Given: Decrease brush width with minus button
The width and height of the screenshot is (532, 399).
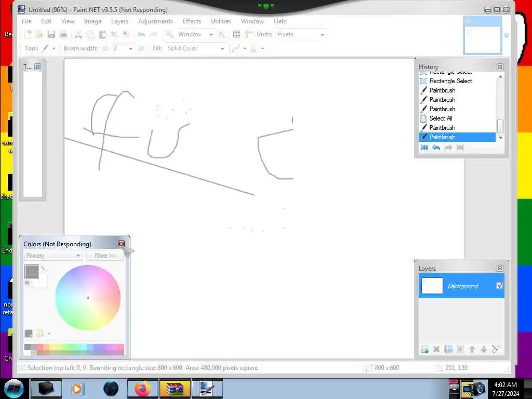Looking at the screenshot, I should [x=105, y=48].
